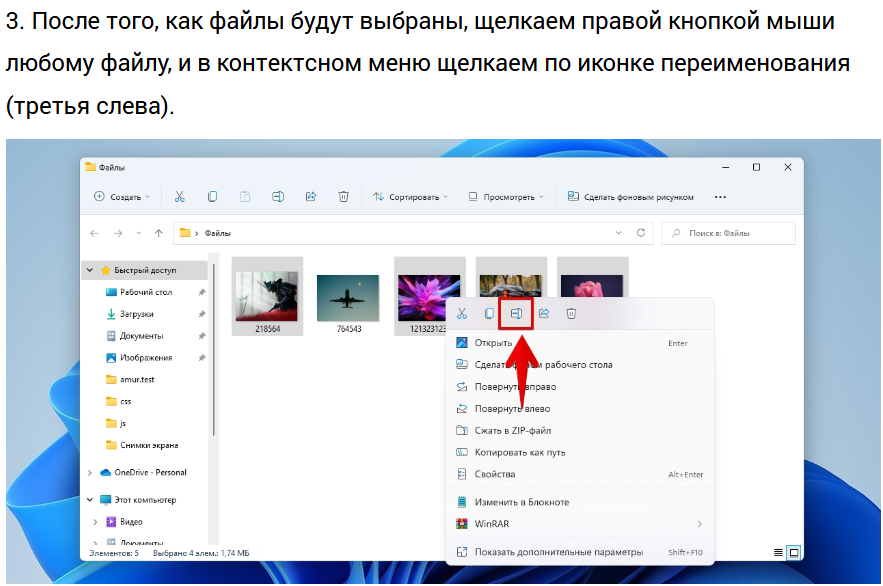Open the Сортировать dropdown
This screenshot has width=883, height=586.
[x=411, y=196]
